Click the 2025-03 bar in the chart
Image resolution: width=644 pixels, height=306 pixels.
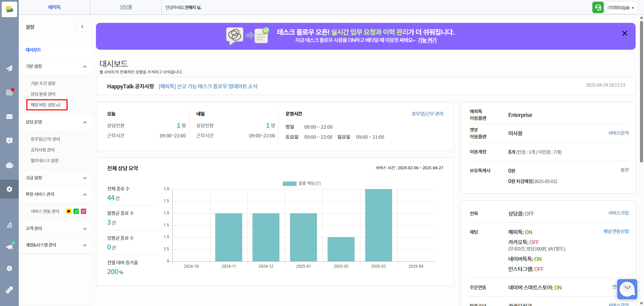coord(378,225)
